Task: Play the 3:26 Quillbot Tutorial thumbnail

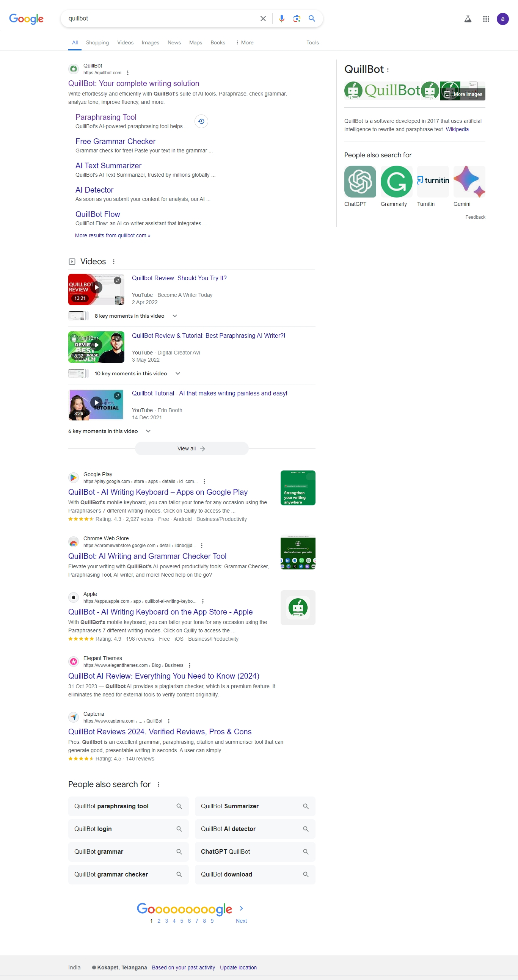Action: click(96, 405)
